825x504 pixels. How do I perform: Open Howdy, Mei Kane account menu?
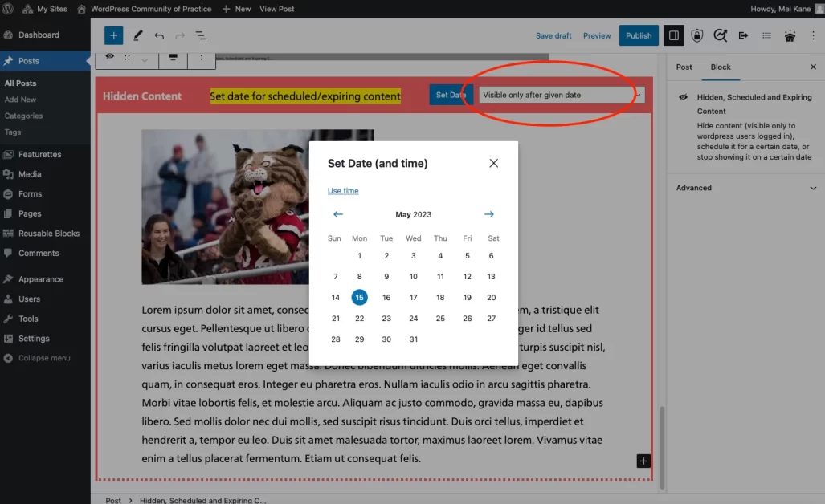click(786, 9)
